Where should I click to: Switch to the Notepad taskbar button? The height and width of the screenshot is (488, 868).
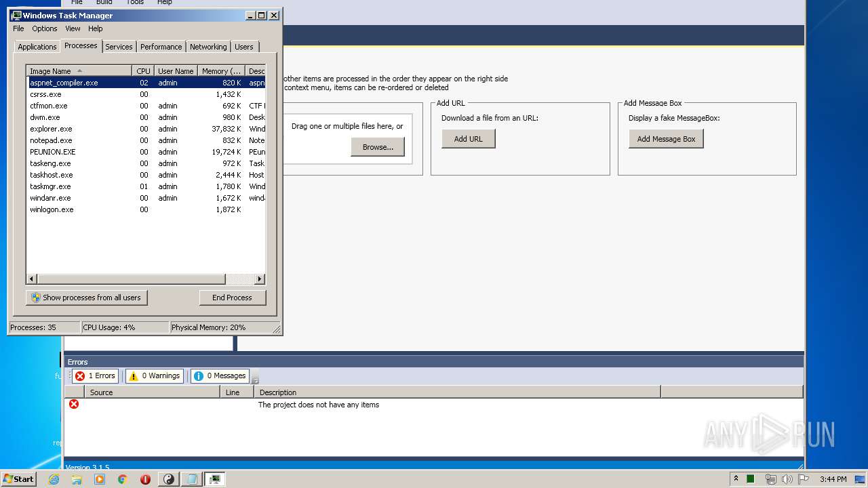pos(192,479)
